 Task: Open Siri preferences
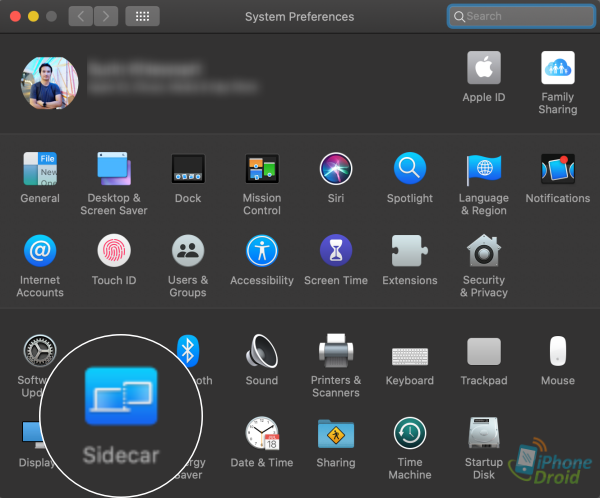click(x=335, y=169)
